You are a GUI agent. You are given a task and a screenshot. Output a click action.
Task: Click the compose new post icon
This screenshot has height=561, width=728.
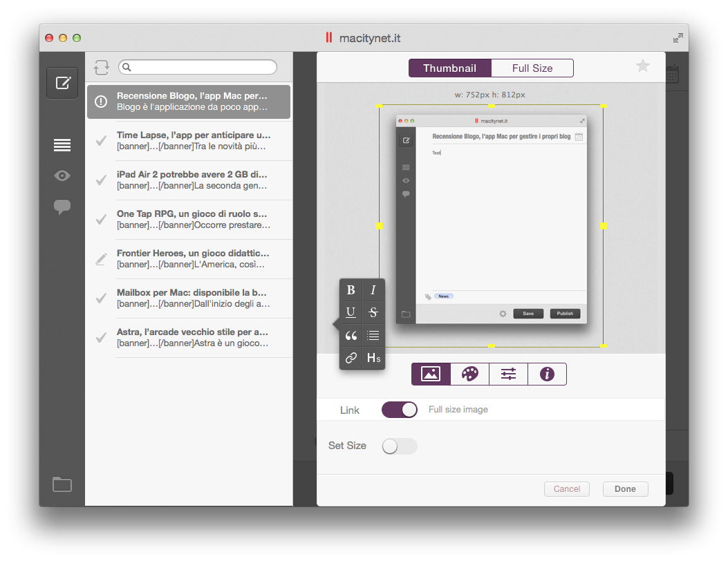click(62, 83)
